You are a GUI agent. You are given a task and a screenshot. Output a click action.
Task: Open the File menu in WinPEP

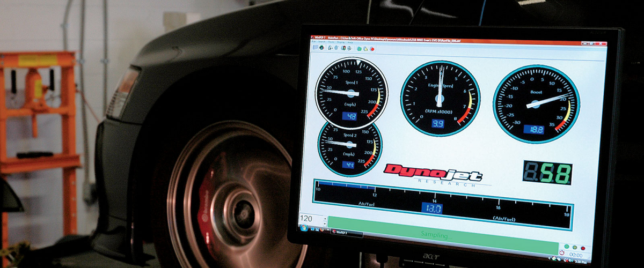tap(314, 41)
